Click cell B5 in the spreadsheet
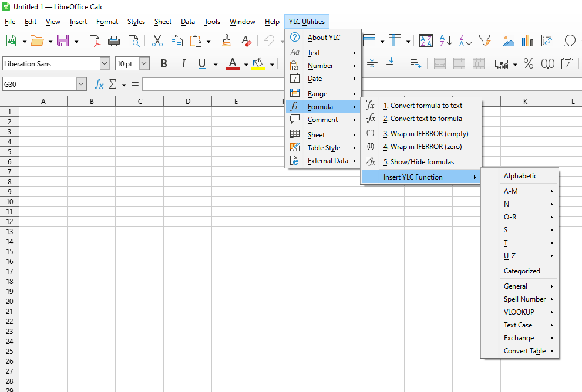The width and height of the screenshot is (582, 392). click(92, 151)
